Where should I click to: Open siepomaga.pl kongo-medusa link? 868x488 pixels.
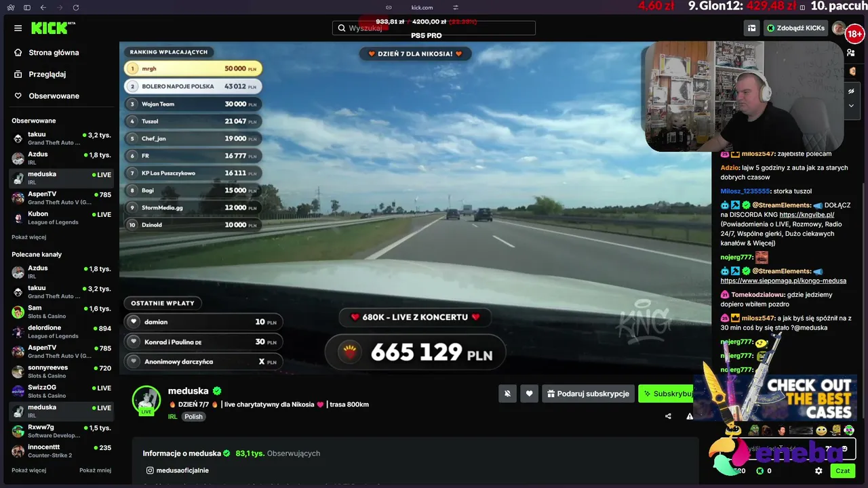click(x=783, y=281)
